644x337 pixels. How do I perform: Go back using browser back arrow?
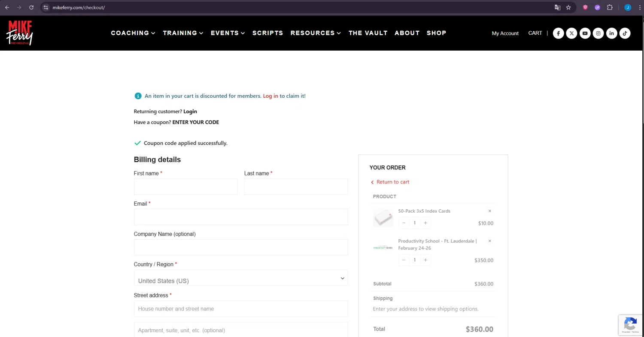click(7, 7)
